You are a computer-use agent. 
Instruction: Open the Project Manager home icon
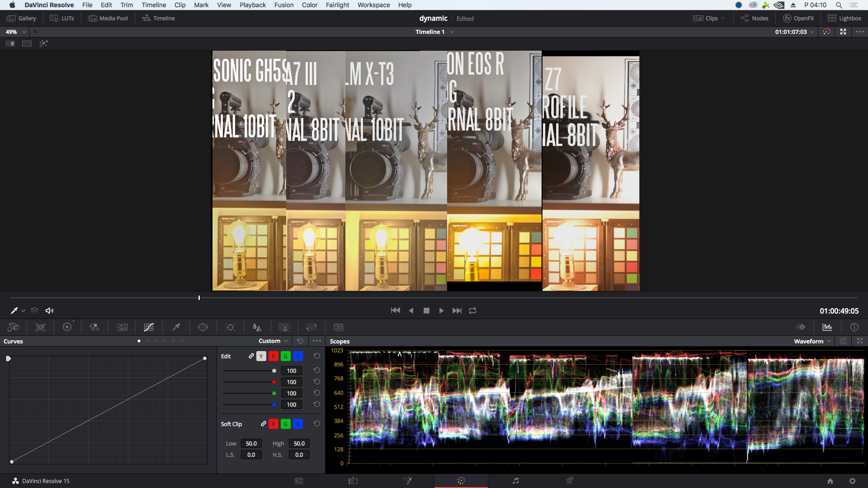coord(830,481)
